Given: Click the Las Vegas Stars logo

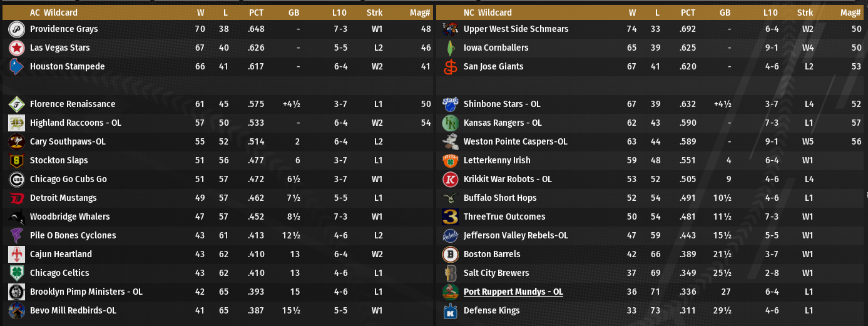Looking at the screenshot, I should (17, 48).
